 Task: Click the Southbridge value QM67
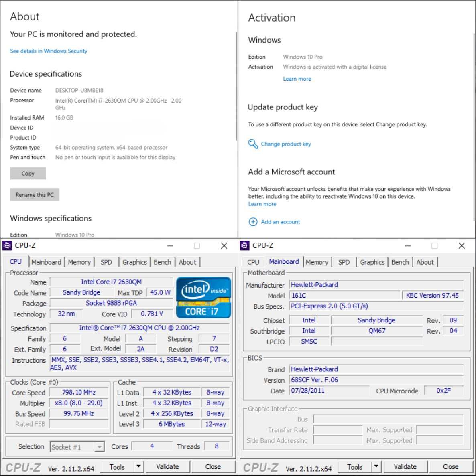pos(377,331)
